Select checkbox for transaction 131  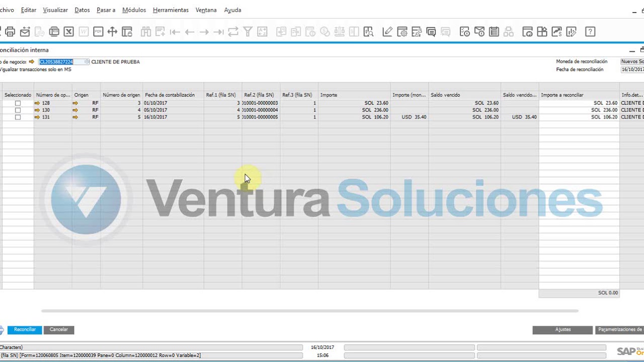(x=18, y=117)
